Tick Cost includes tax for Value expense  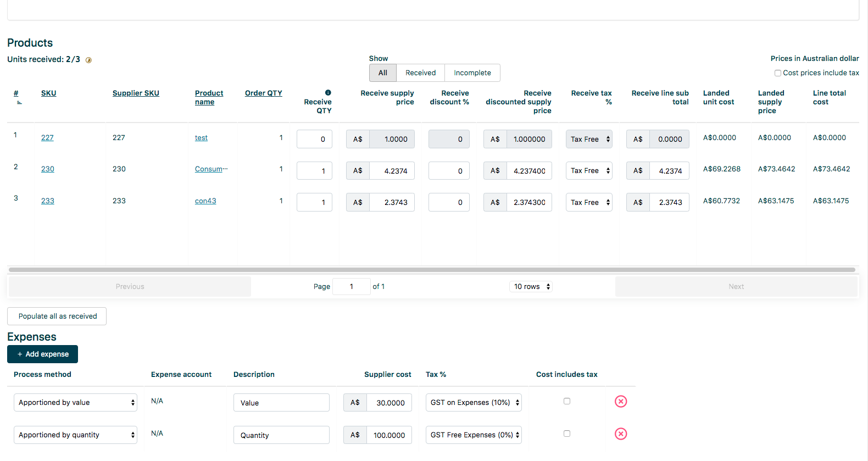pos(567,401)
